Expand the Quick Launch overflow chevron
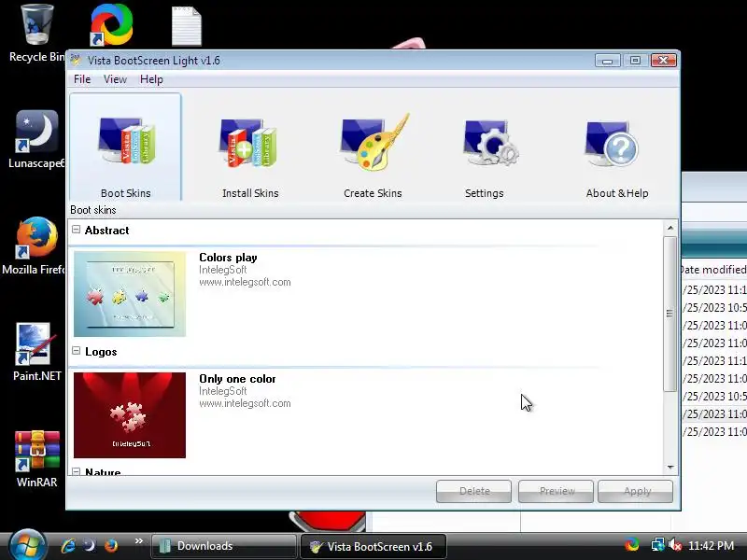747x560 pixels. 138,541
